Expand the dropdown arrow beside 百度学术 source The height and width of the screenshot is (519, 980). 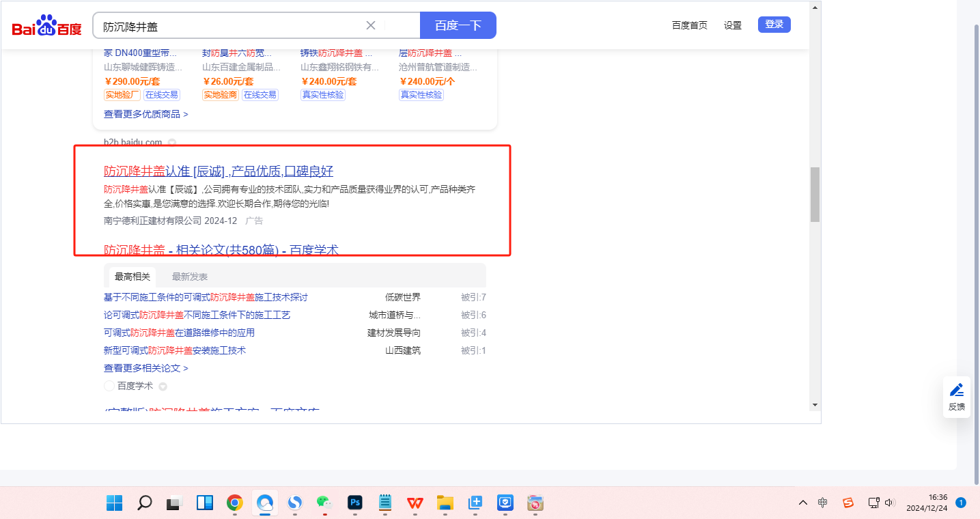[x=163, y=387]
